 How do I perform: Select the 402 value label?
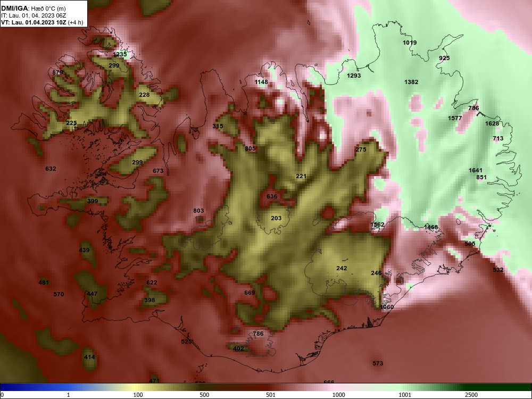coord(238,348)
